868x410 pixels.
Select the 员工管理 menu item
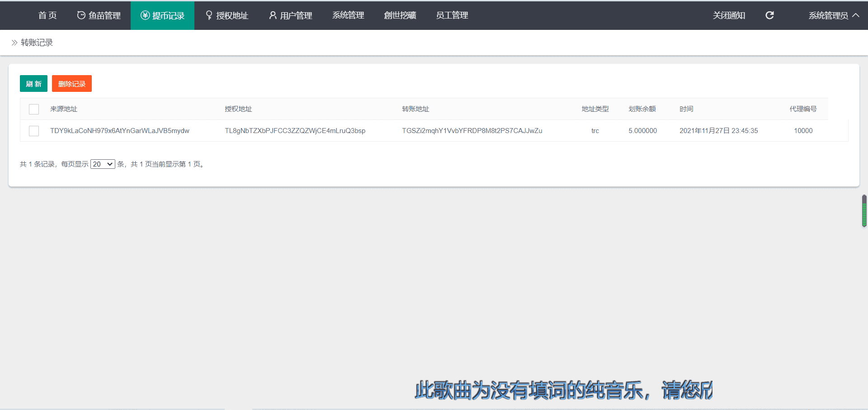point(452,15)
